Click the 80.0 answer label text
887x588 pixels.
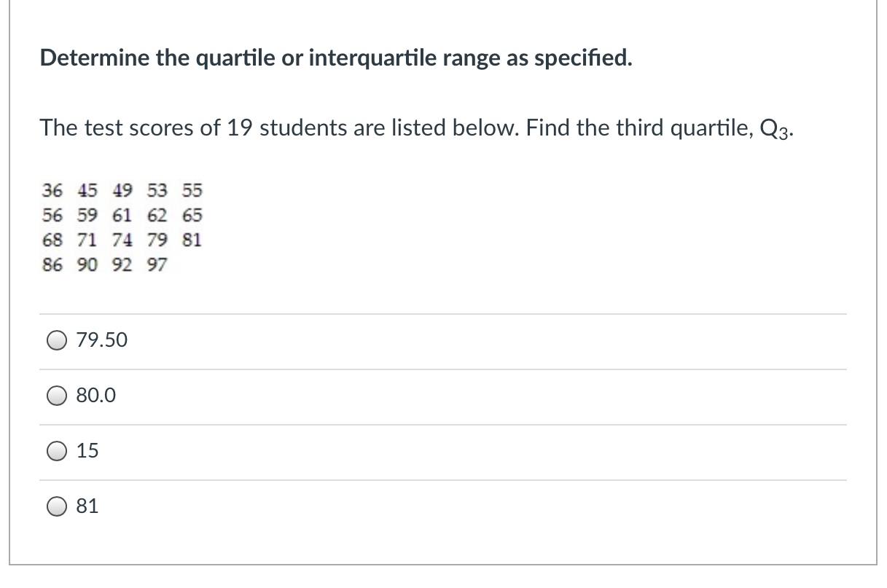pyautogui.click(x=95, y=396)
